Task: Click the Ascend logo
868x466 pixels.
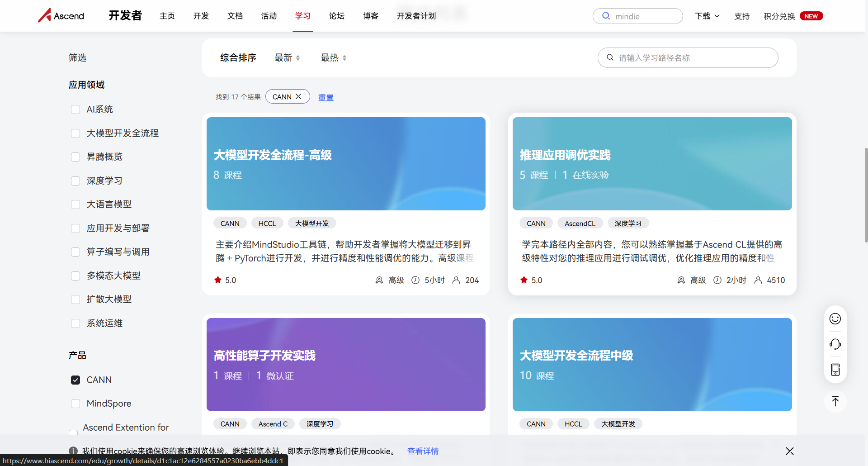Action: coord(61,16)
